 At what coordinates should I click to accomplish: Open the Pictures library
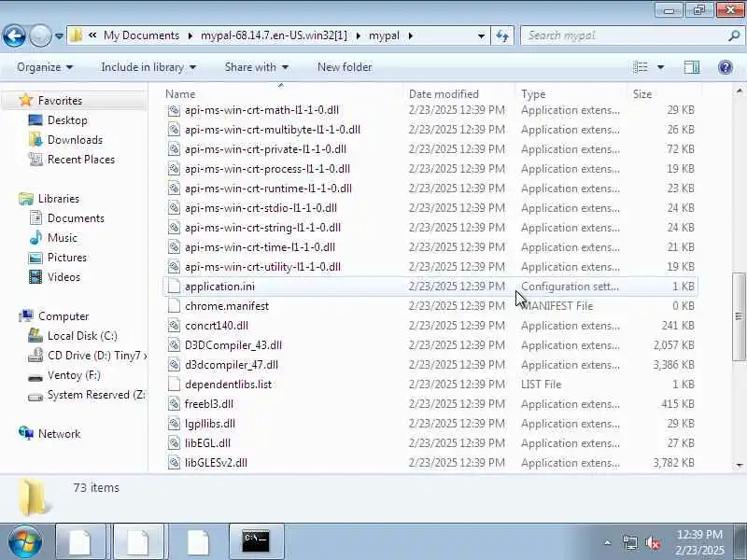[x=67, y=258]
